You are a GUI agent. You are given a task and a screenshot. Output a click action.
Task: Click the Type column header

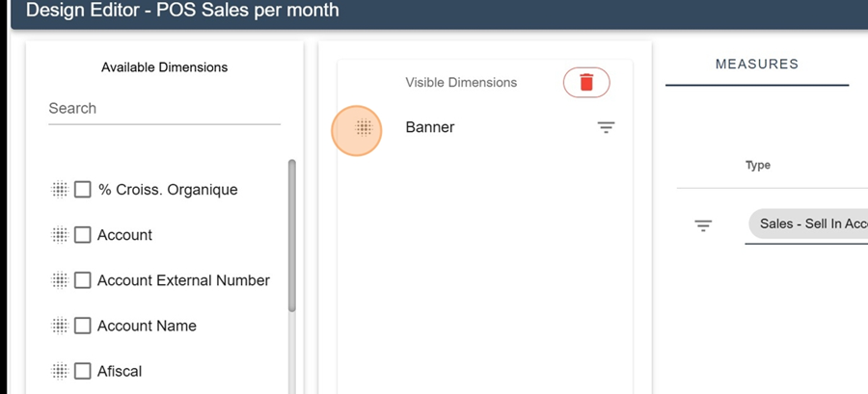click(x=758, y=166)
